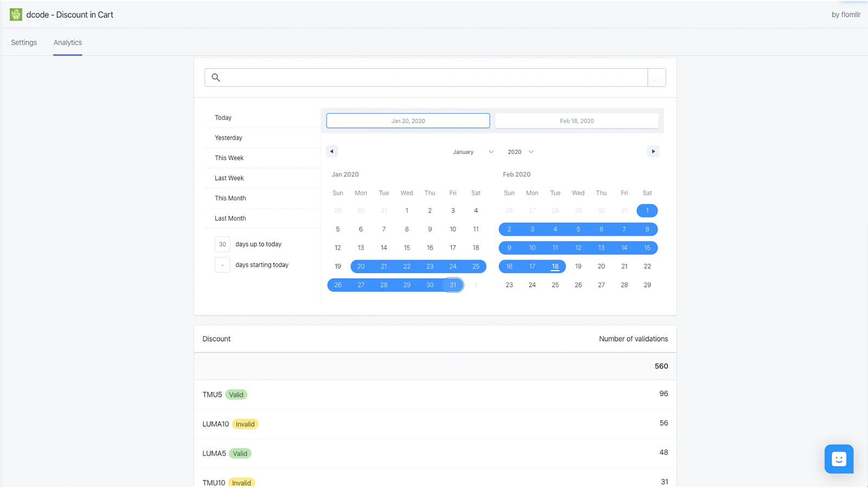
Task: Open the chat support smiley widget
Action: [x=839, y=459]
